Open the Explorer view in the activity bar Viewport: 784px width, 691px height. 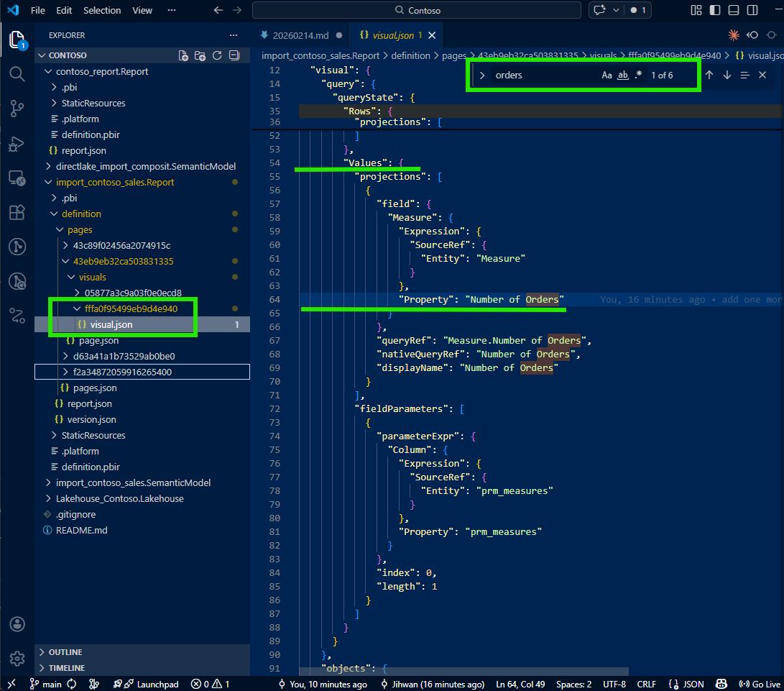(x=17, y=40)
